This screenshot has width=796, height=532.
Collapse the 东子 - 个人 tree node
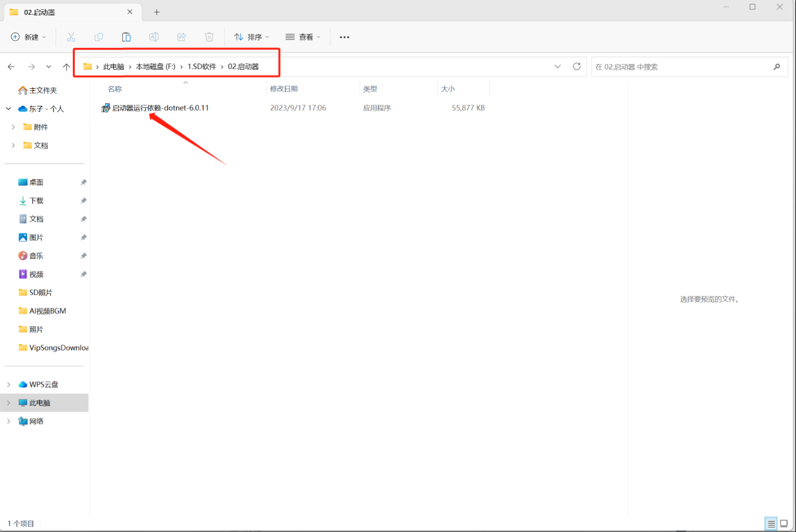click(9, 109)
